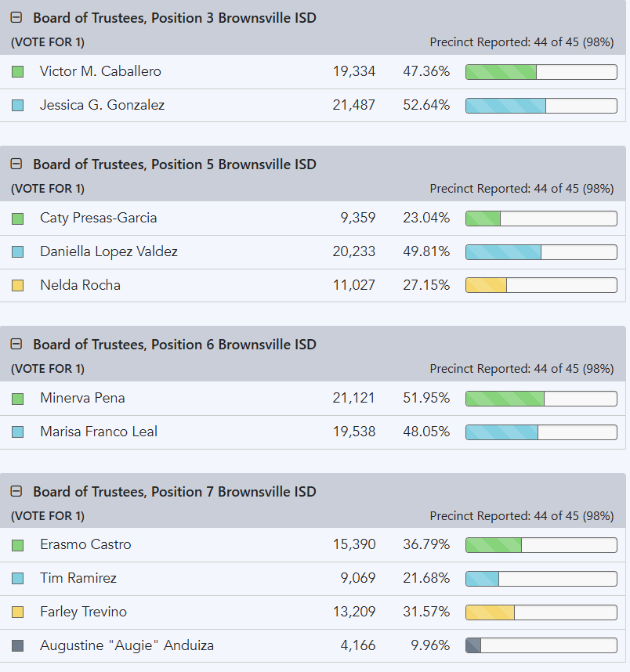Select the name Augustine "Augie" Anduiza
Screen dimensions: 630x672
click(x=127, y=645)
